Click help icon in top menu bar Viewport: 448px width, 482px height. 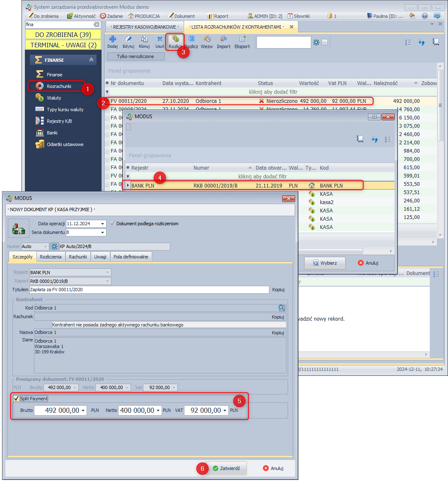point(425,16)
